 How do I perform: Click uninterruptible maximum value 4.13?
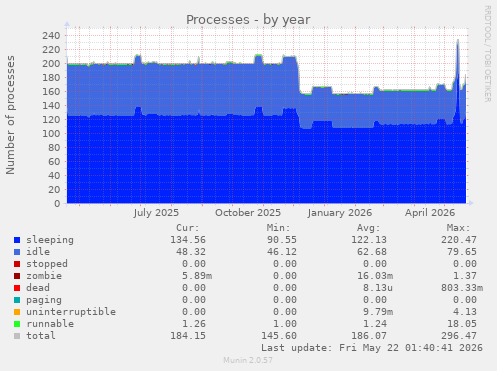tap(465, 312)
